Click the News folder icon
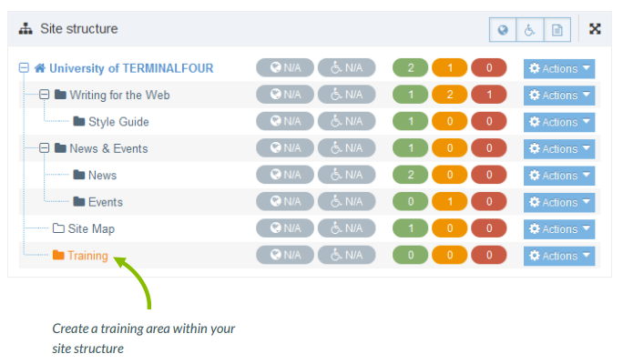 78,176
